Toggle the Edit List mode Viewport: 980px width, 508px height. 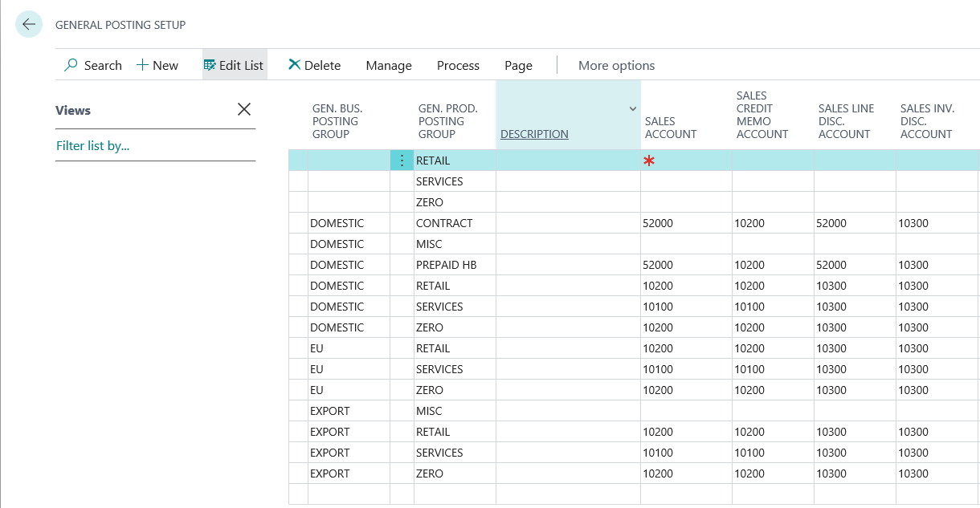233,65
